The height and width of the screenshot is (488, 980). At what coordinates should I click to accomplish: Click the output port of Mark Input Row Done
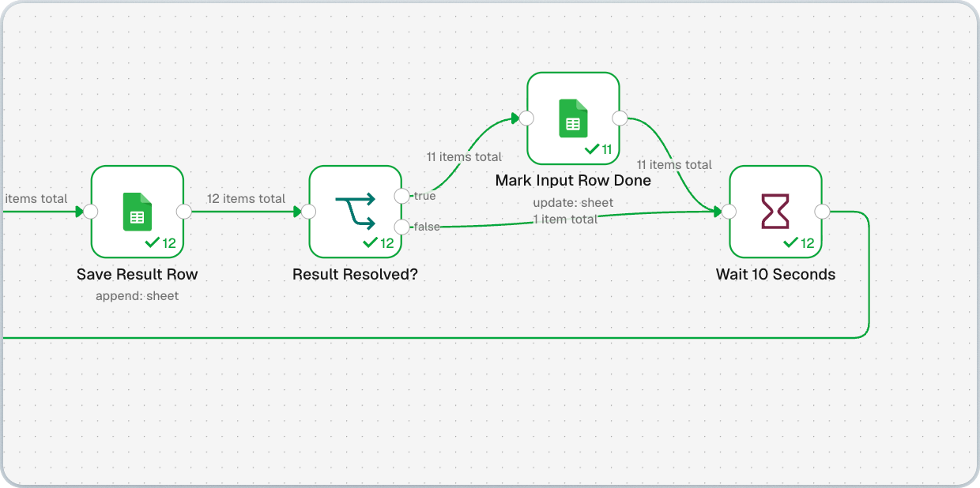coord(620,118)
